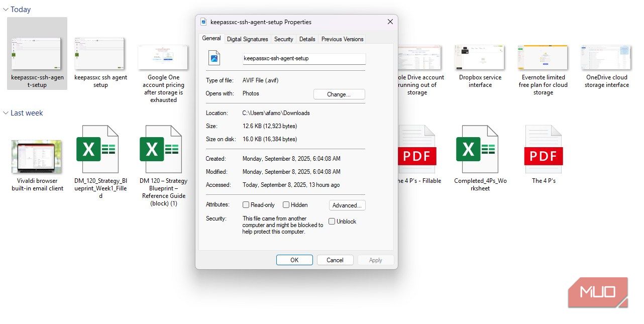Toggle the Hidden attribute checkbox
Viewport: 644px width, 324px height.
point(286,204)
